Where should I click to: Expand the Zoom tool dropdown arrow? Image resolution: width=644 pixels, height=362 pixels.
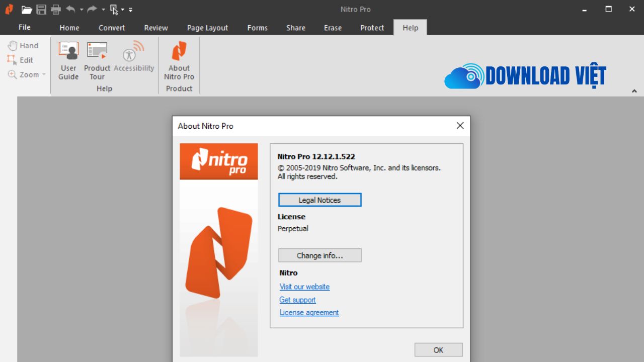[44, 74]
